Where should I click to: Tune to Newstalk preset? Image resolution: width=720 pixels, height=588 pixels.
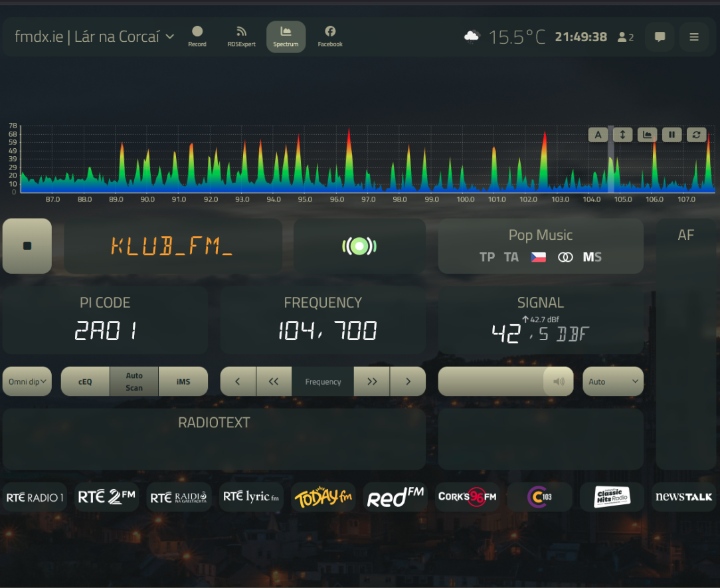pos(683,497)
